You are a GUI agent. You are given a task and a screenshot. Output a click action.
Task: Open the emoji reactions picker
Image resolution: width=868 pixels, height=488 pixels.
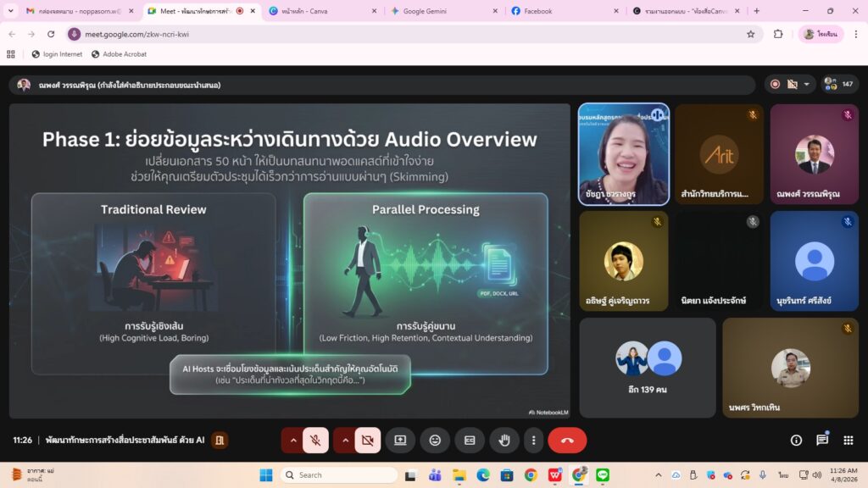435,441
